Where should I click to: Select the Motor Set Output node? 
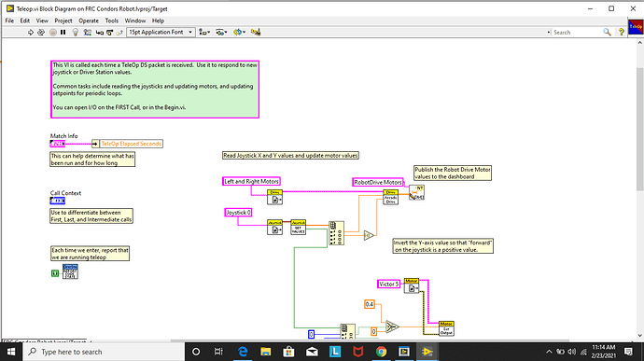446,328
